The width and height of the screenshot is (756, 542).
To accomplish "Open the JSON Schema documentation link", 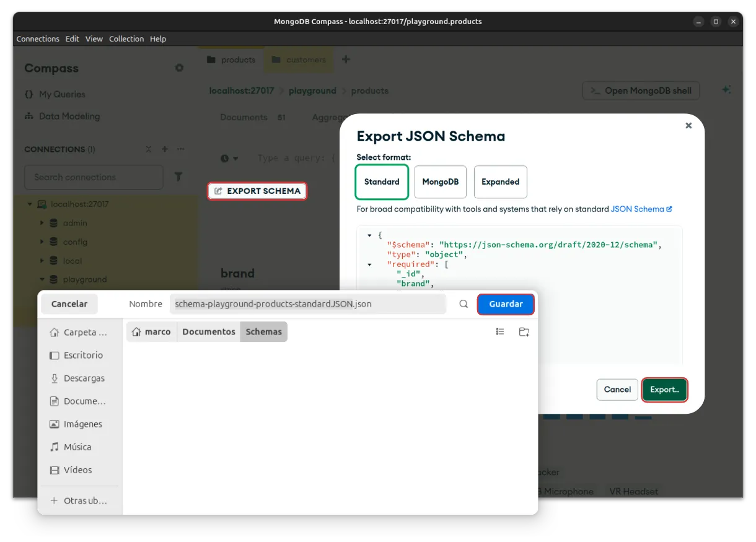I will (641, 209).
